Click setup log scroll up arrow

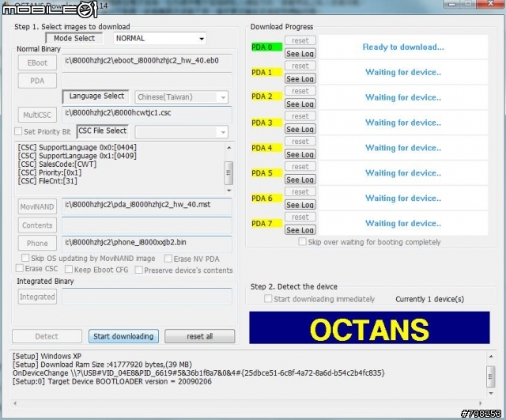tap(491, 357)
